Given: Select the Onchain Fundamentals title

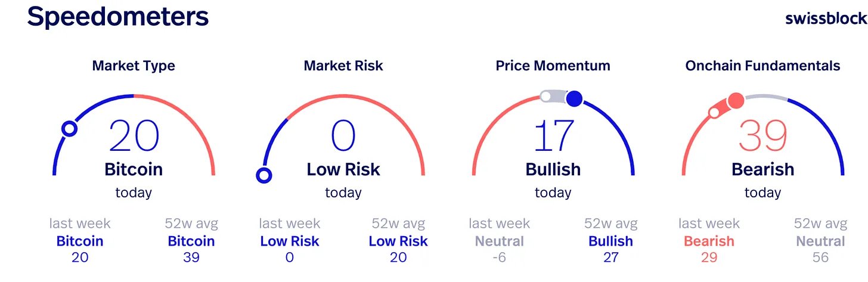Looking at the screenshot, I should pos(763,66).
